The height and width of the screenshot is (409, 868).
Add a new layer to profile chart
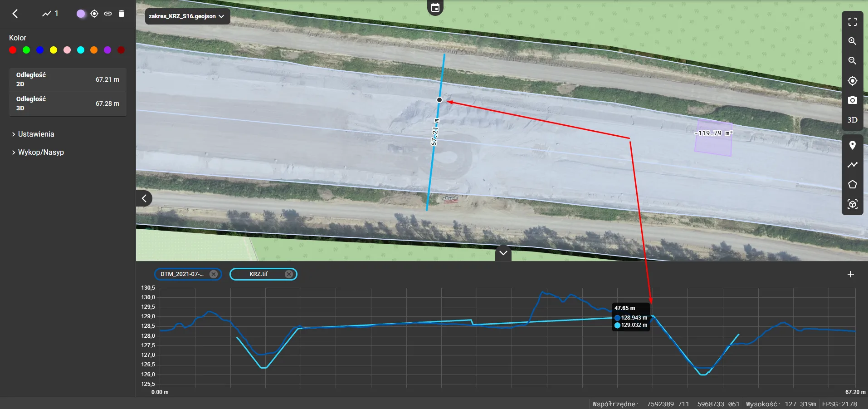pyautogui.click(x=850, y=274)
